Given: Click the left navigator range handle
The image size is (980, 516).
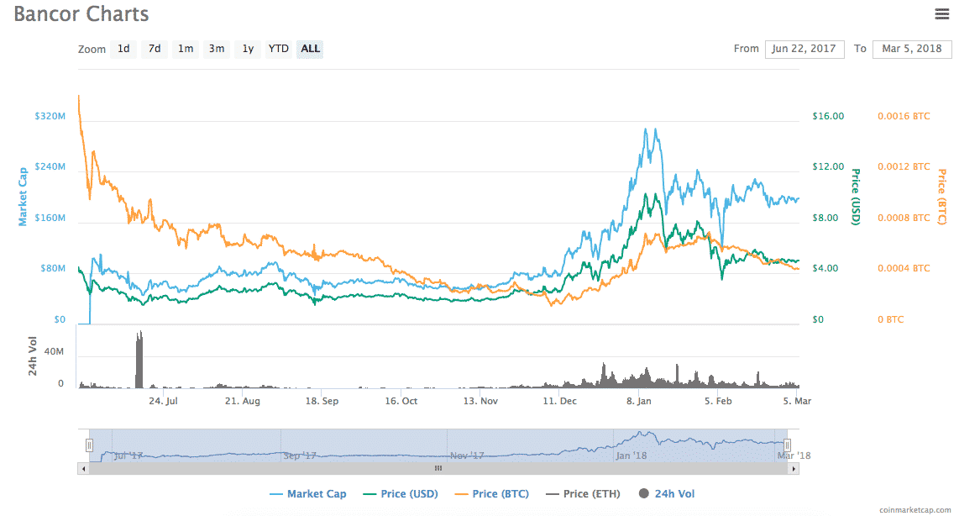Looking at the screenshot, I should pyautogui.click(x=89, y=445).
